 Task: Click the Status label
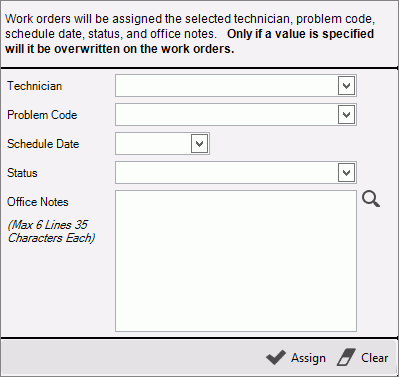pyautogui.click(x=22, y=173)
